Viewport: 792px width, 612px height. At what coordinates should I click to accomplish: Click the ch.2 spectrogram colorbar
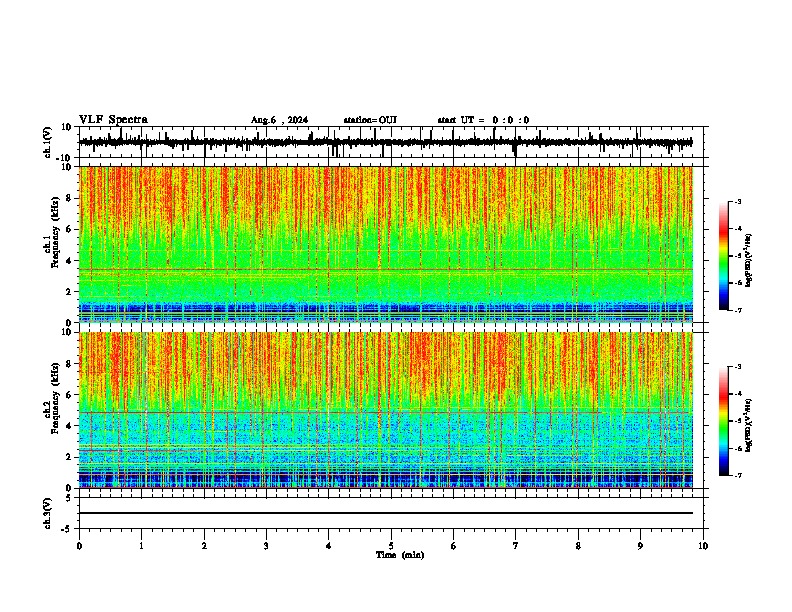(724, 421)
